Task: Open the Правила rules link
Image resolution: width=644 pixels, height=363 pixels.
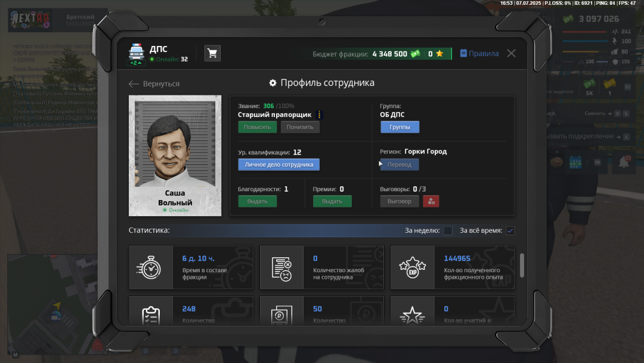Action: point(479,54)
